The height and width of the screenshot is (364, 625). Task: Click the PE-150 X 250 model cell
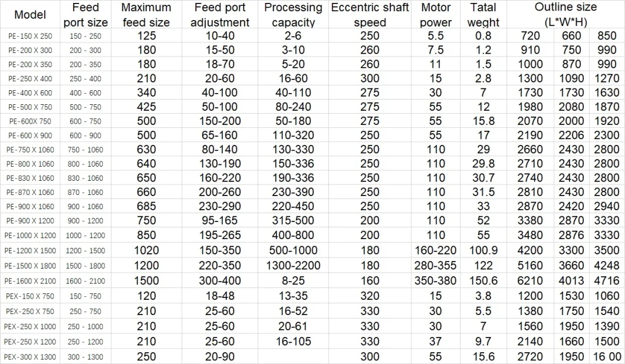30,36
